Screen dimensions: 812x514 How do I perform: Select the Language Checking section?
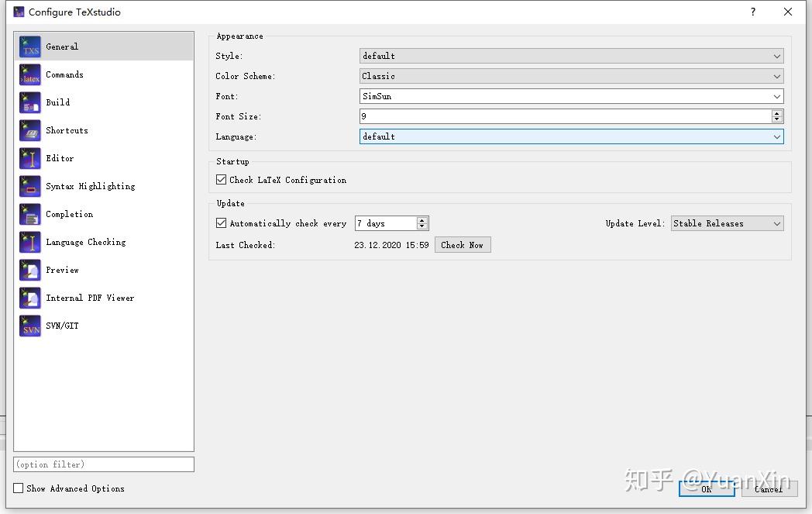(29, 242)
